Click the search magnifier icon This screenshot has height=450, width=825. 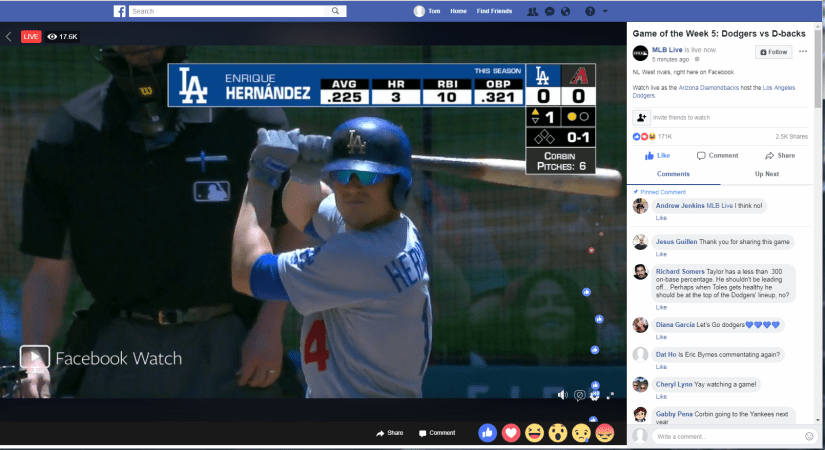coord(335,11)
